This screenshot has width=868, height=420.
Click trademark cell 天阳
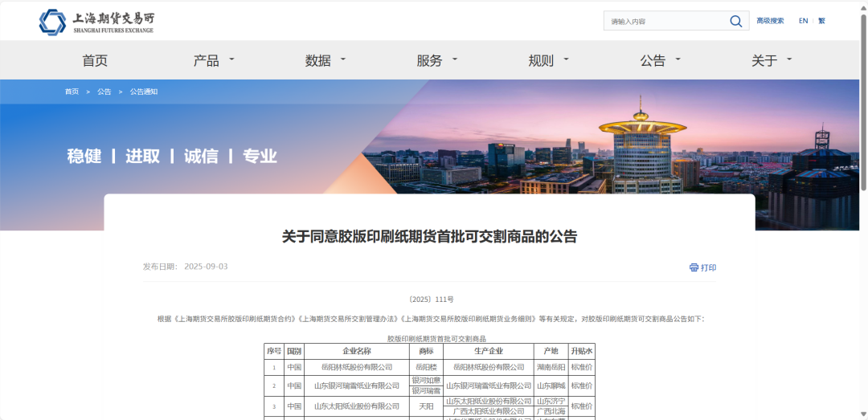426,406
